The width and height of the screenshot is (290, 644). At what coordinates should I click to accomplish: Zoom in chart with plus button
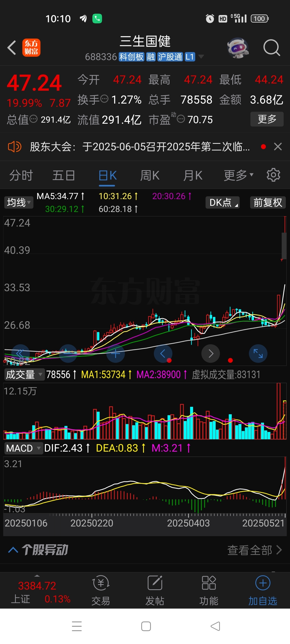click(115, 353)
